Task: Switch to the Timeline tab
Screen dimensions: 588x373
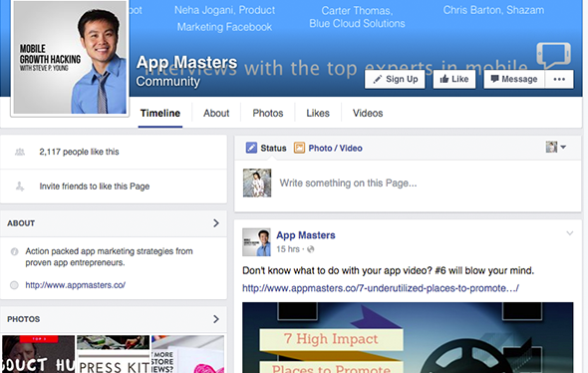Action: [x=160, y=114]
